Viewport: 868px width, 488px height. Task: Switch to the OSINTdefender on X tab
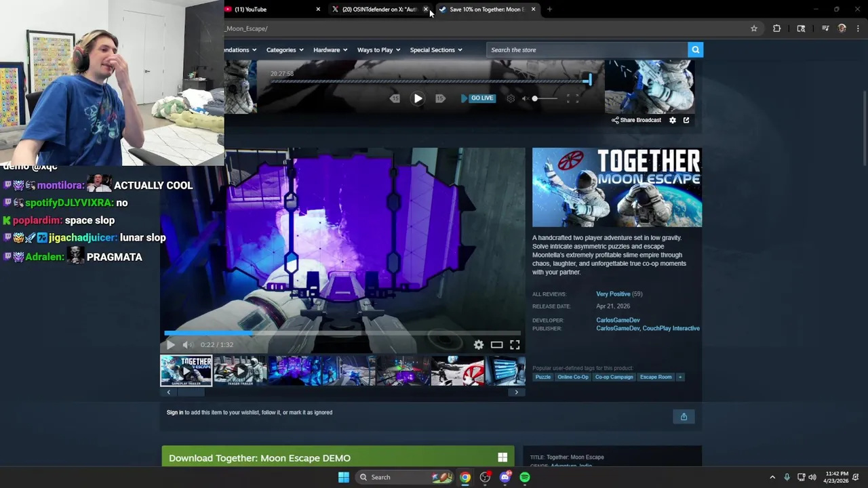pos(378,9)
